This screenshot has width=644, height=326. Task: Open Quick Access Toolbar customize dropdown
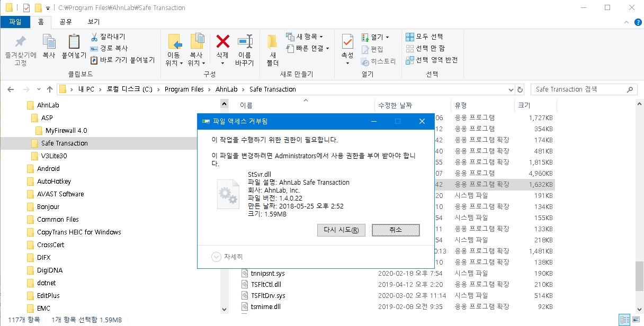coord(48,8)
